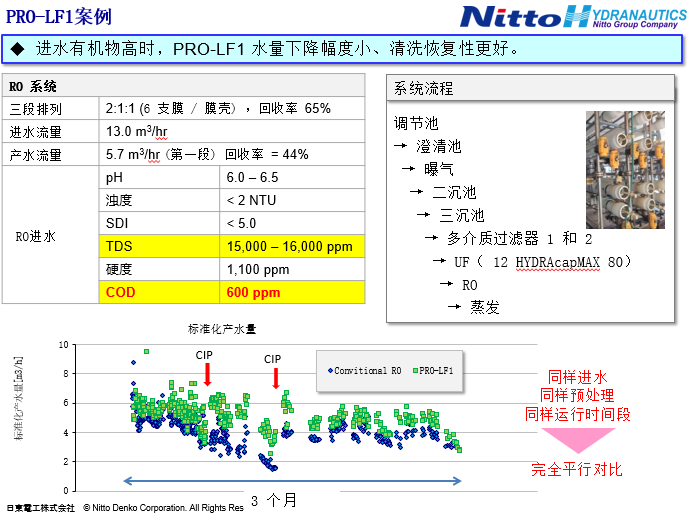Click the PRO-LF1案例 slide title
Screen dimensions: 689x515
58,17
